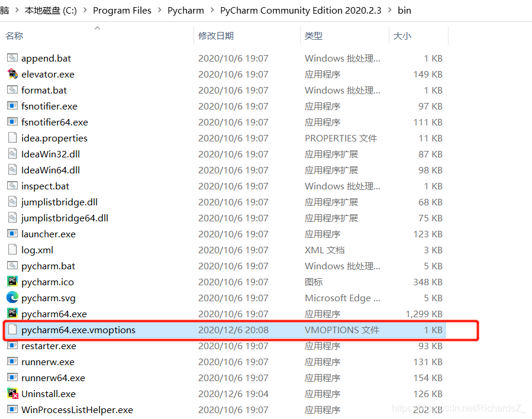Viewport: 532px width, 419px height.
Task: Select the file name pycharm.bat
Action: tap(48, 266)
